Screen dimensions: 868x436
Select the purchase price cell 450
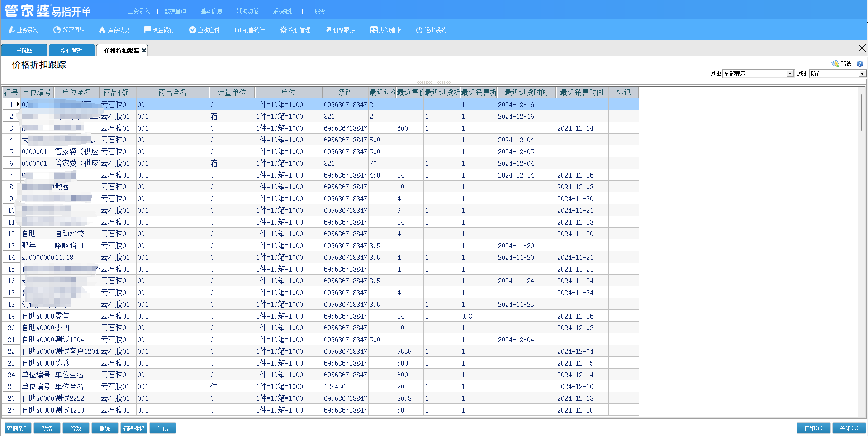click(x=382, y=175)
